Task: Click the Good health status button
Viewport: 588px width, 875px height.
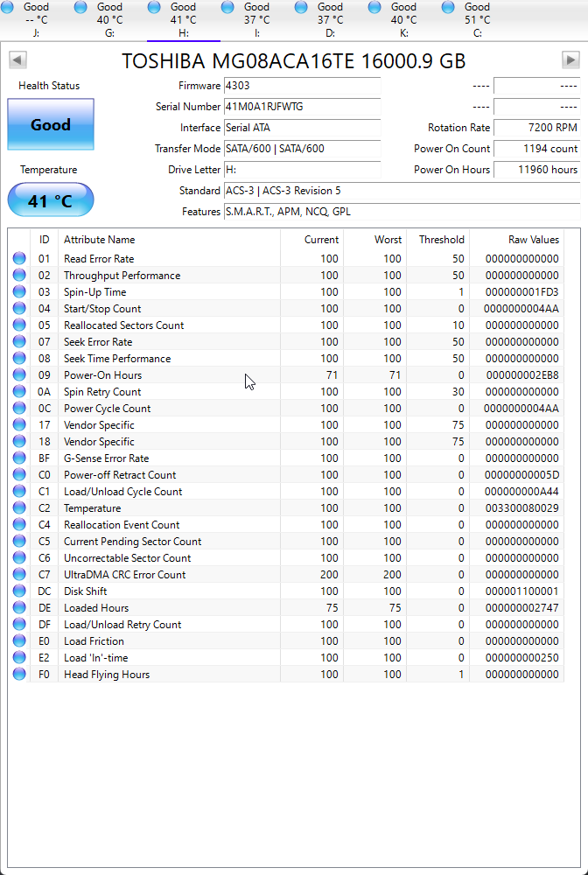Action: (x=51, y=124)
